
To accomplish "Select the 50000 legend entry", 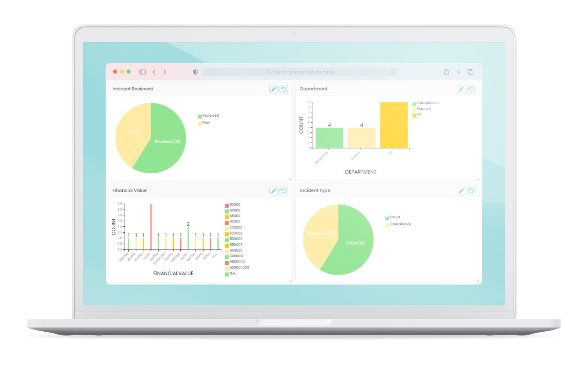I will (232, 204).
